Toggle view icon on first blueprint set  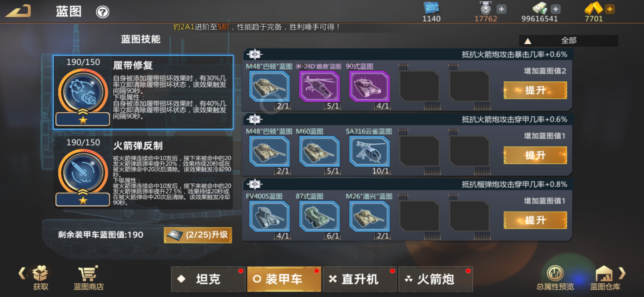(255, 54)
